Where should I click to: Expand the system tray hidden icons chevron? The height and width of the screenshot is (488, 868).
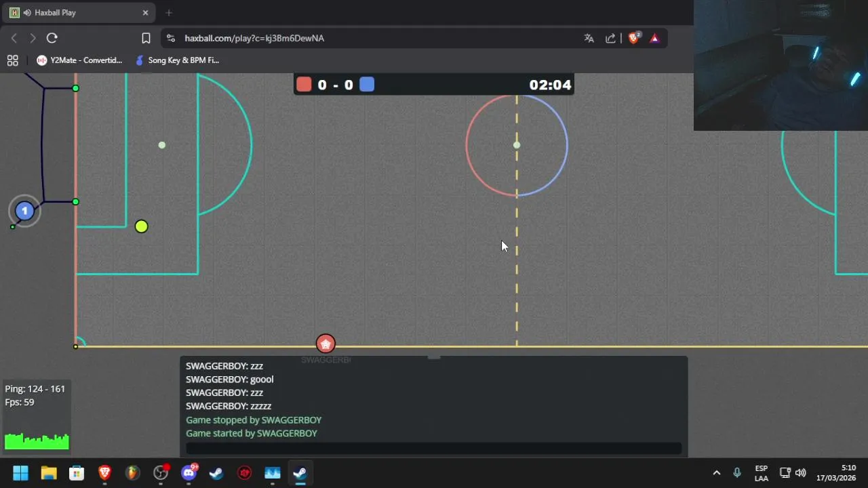coord(716,473)
